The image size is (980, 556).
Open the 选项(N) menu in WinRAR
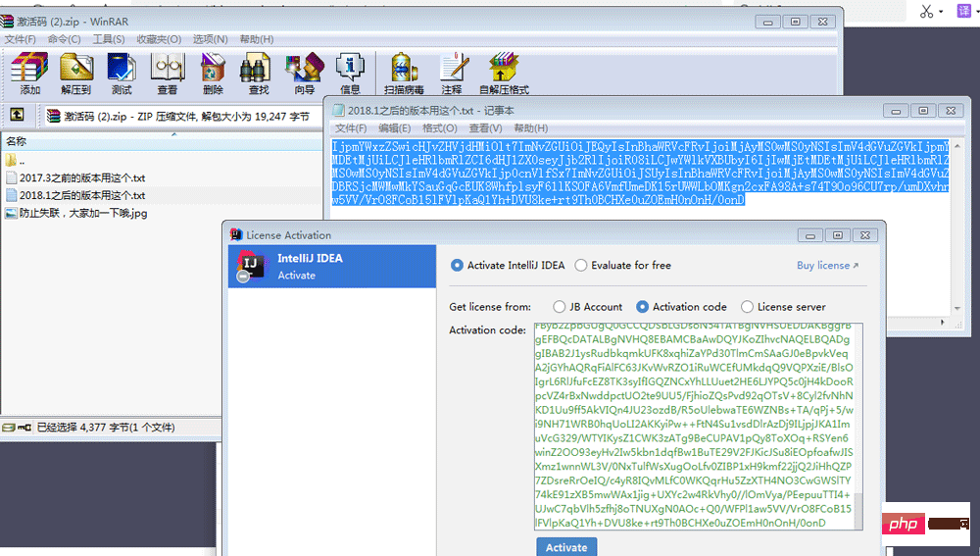(210, 39)
